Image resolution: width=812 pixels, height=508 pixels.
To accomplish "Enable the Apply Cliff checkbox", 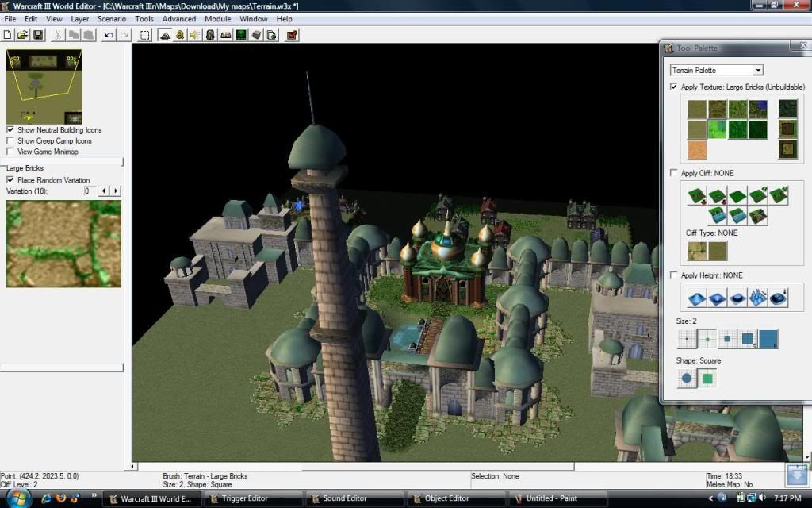I will coord(673,172).
